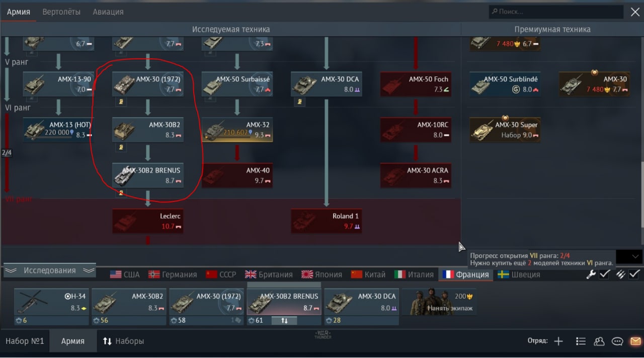This screenshot has width=644, height=358.
Task: Select the locked AMX-50 Foch card
Action: (416, 84)
